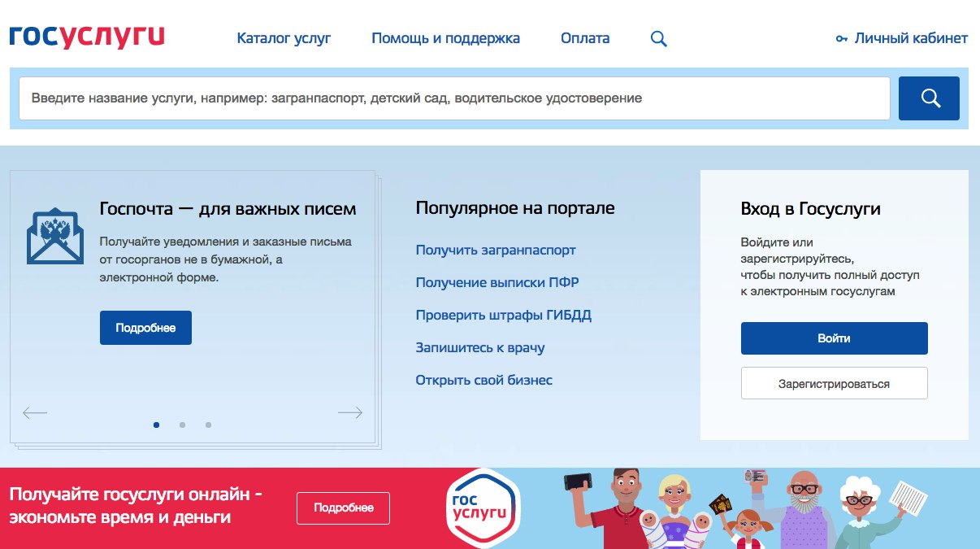Click Подробнее button in Госпочта card
This screenshot has width=980, height=549.
tap(145, 328)
